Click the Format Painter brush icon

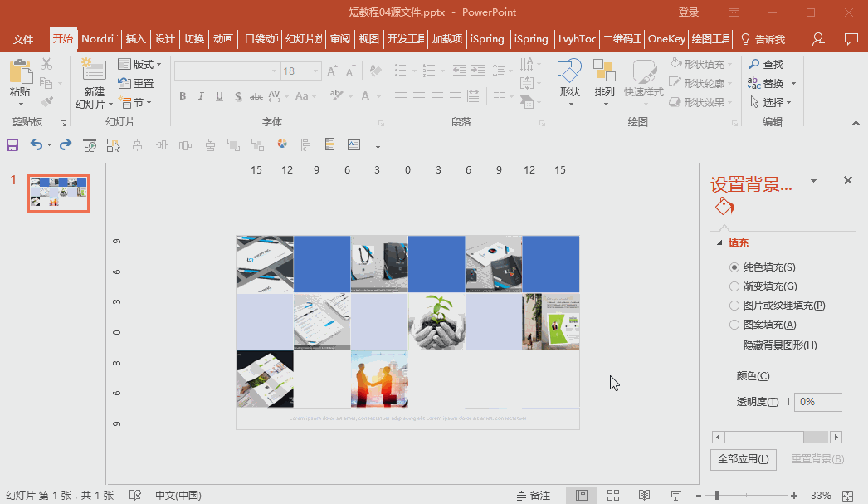pyautogui.click(x=46, y=102)
